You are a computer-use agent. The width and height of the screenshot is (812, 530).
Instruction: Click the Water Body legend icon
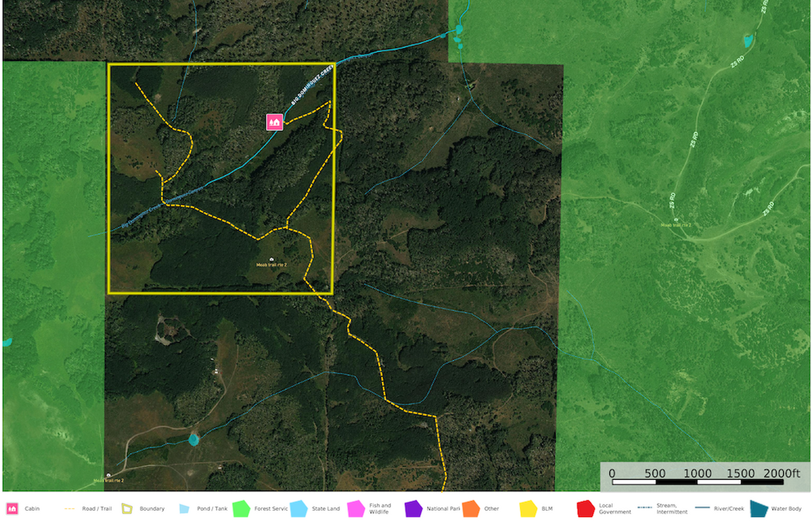(x=758, y=509)
